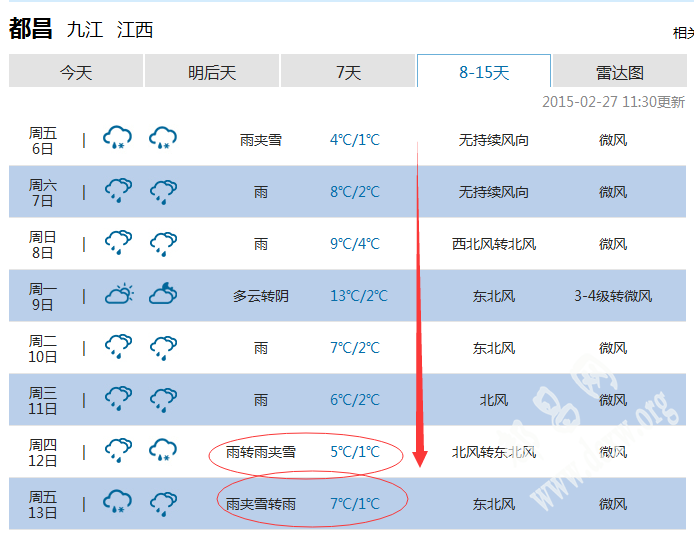Screen dimensions: 694x534
Task: Open the 雷达图 radar tab
Action: 620,72
